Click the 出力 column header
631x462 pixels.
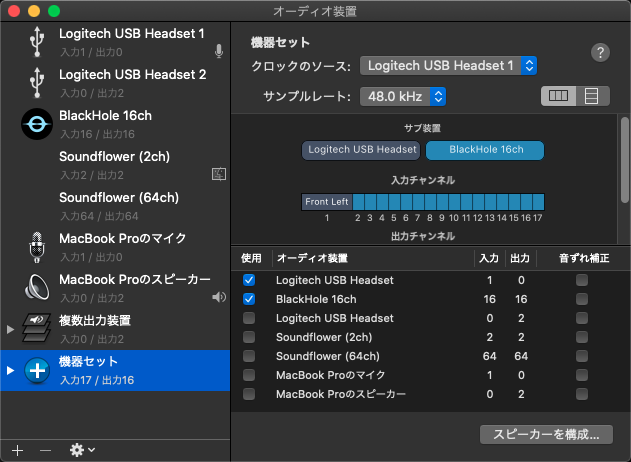click(x=520, y=258)
